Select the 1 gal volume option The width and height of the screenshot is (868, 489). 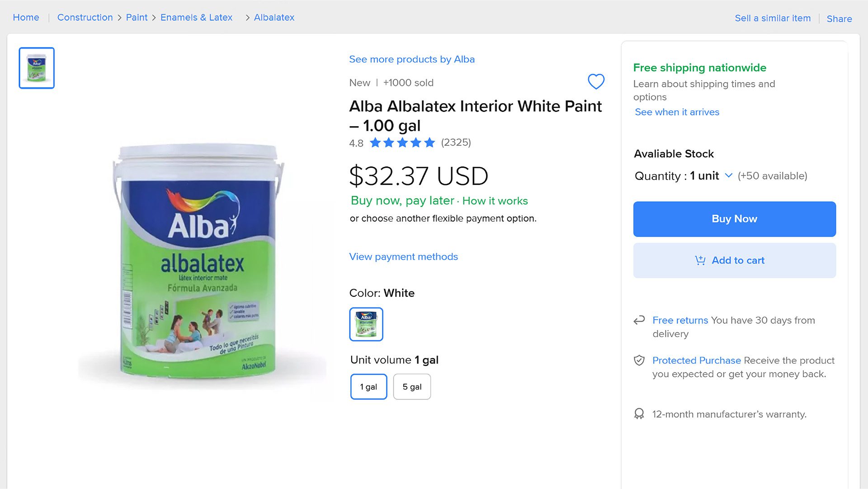(368, 387)
